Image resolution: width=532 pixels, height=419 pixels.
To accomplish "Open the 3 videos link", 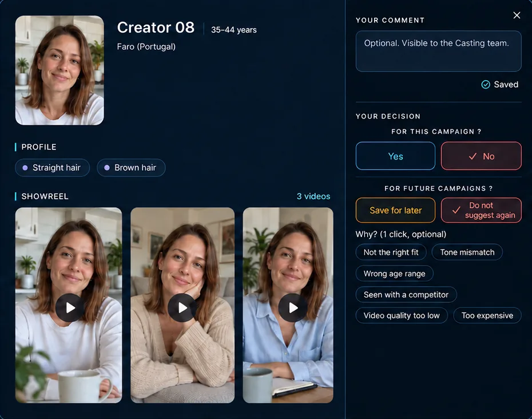I will coord(313,196).
